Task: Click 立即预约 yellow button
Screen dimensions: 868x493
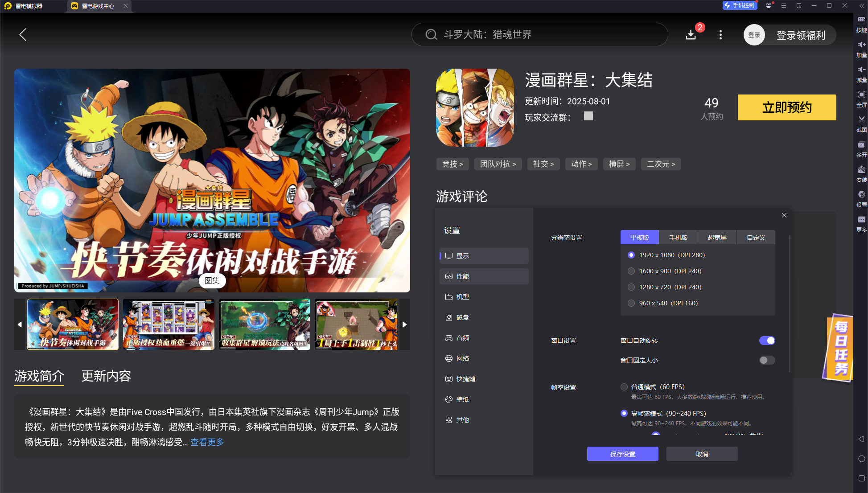Action: (787, 107)
